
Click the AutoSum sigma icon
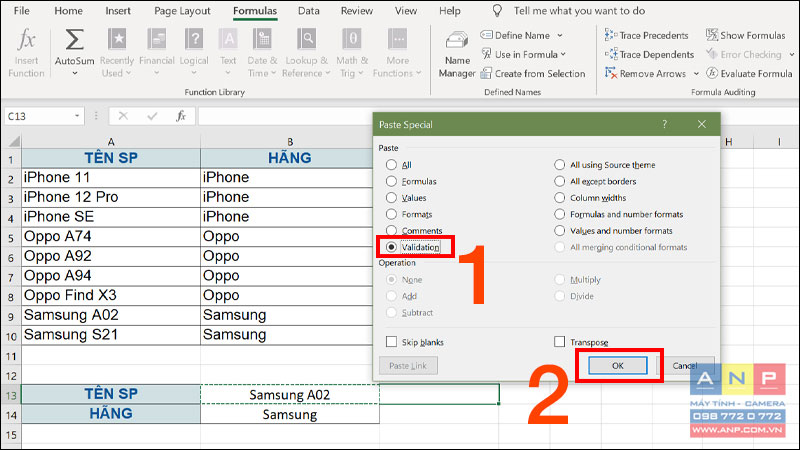point(74,40)
